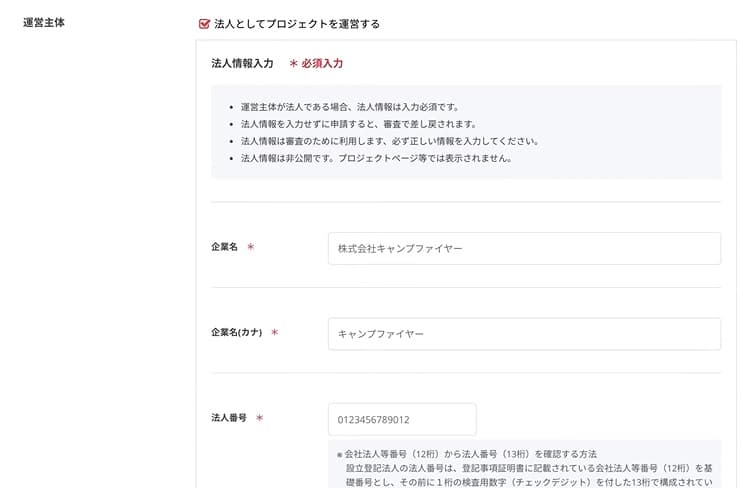Click the 法人としてプロジェクトを運営する label text
The image size is (743, 488).
(x=297, y=24)
